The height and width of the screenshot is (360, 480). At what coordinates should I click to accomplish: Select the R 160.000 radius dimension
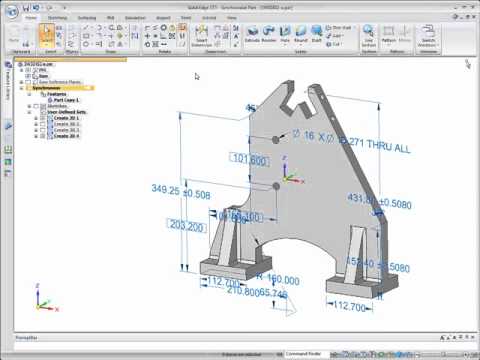click(278, 279)
